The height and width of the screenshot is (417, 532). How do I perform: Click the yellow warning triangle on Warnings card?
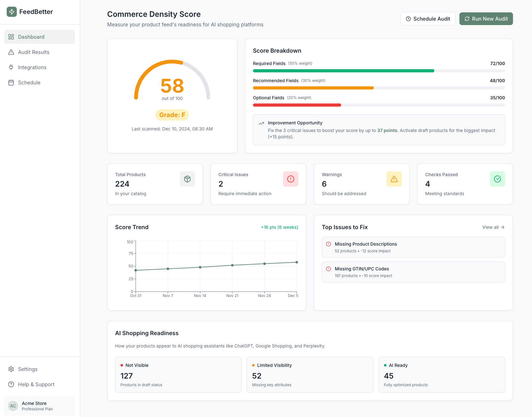coord(394,179)
